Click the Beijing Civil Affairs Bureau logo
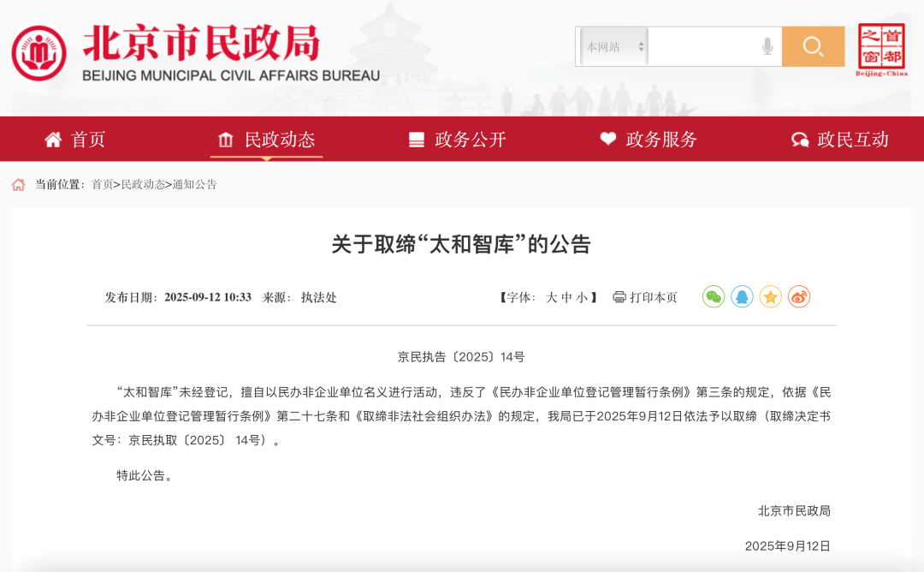The width and height of the screenshot is (924, 572). pos(38,53)
